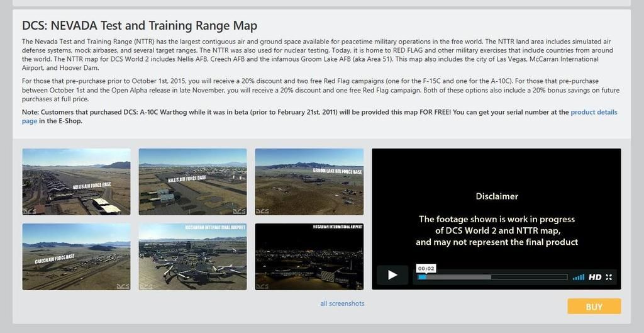644x333 pixels.
Task: Toggle HD quality on the video player
Action: pos(594,277)
